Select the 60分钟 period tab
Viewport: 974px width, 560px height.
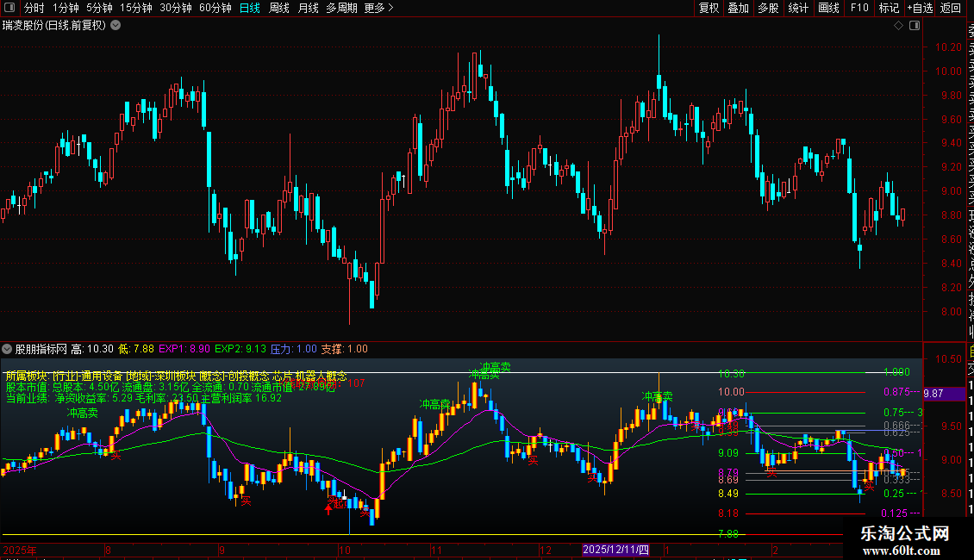(x=215, y=8)
